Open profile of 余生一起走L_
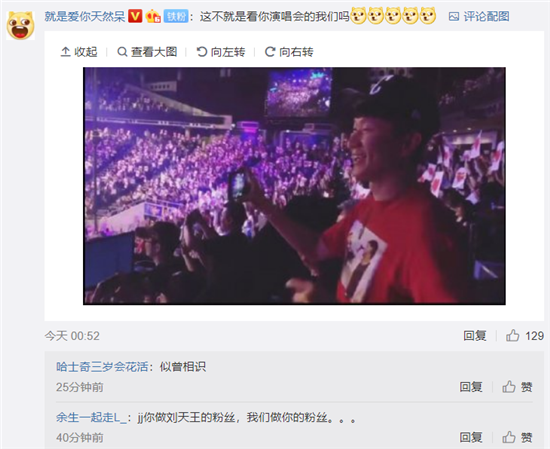Viewport: 550px width, 449px height. [91, 417]
